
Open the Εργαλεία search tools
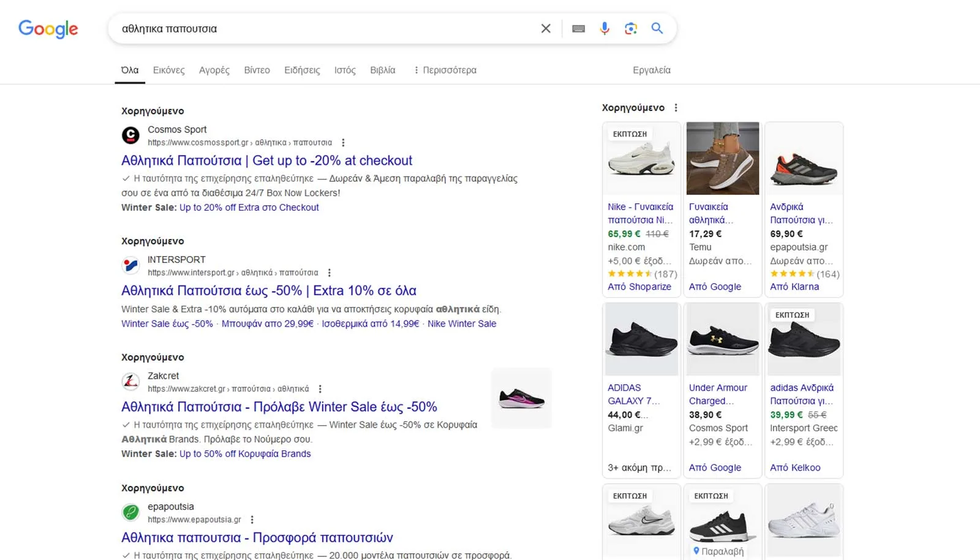[651, 70]
